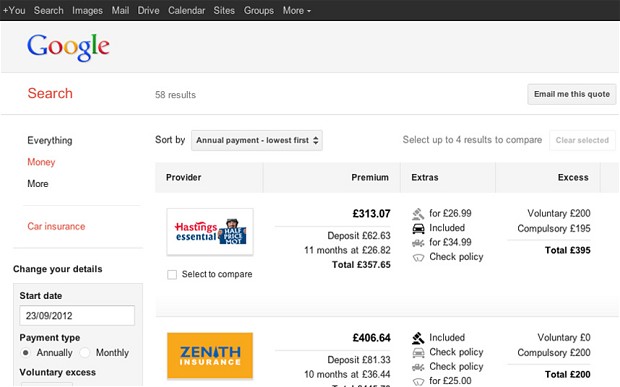Expand More in the left sidebar
This screenshot has height=387, width=620.
coord(38,184)
